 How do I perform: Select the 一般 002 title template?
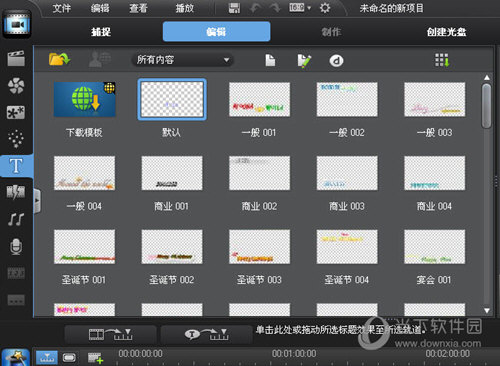pos(347,99)
